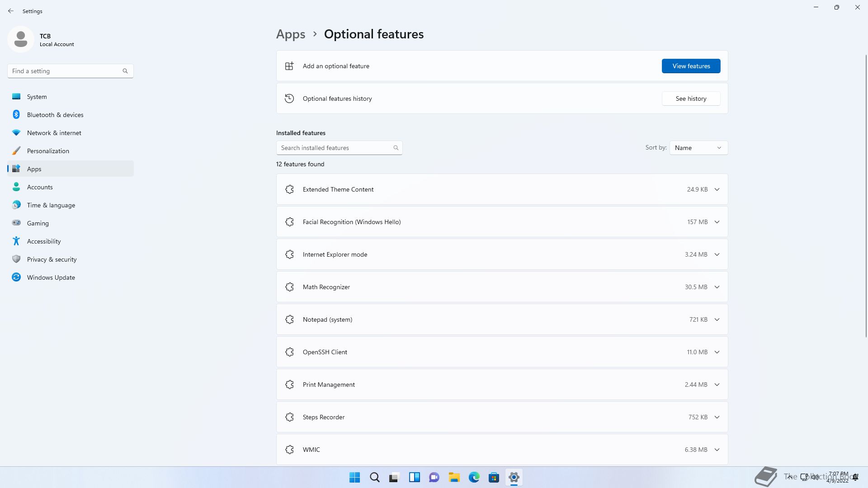The width and height of the screenshot is (868, 488).
Task: Click the Optional features history clock icon
Action: [x=289, y=99]
